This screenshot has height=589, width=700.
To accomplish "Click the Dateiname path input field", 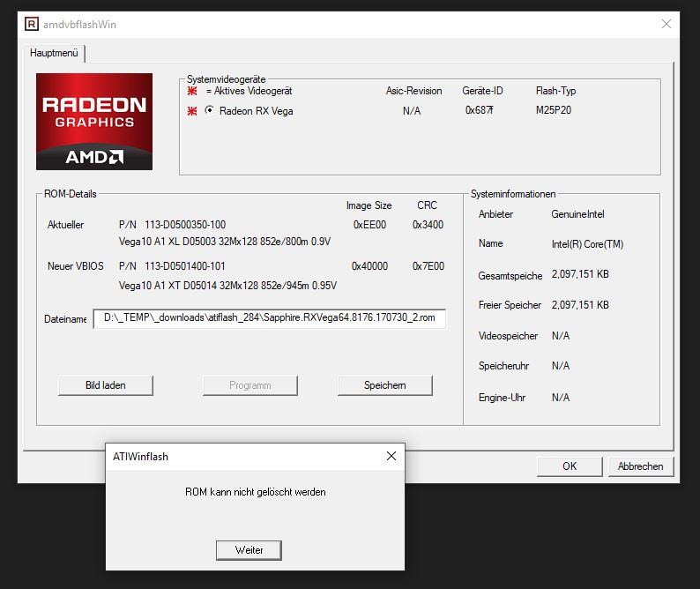I will (269, 318).
